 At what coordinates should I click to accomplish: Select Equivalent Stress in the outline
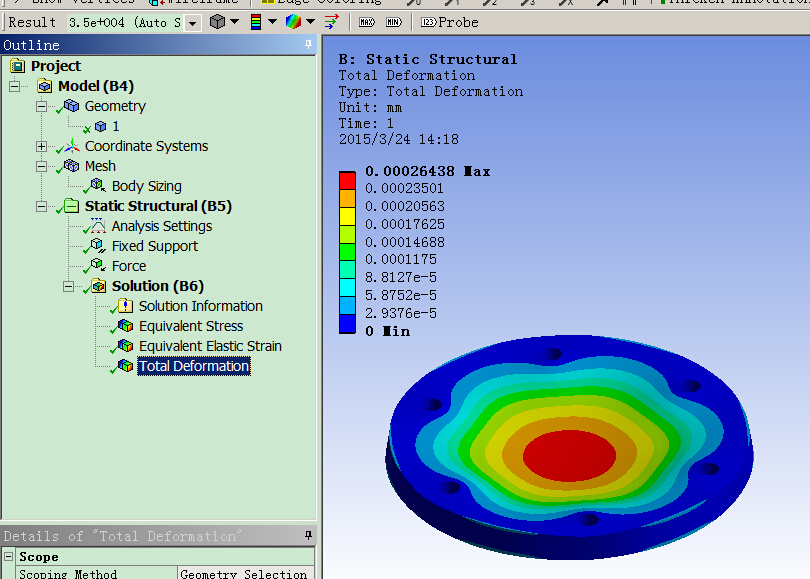tap(190, 326)
